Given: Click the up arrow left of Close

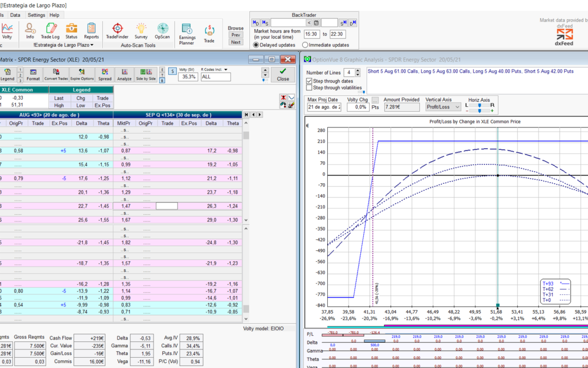Looking at the screenshot, I should (x=266, y=70).
